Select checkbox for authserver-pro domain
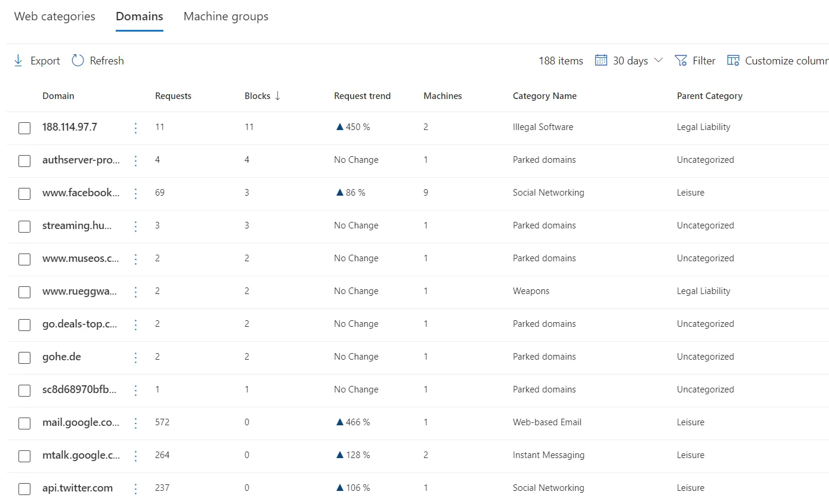 coord(24,161)
